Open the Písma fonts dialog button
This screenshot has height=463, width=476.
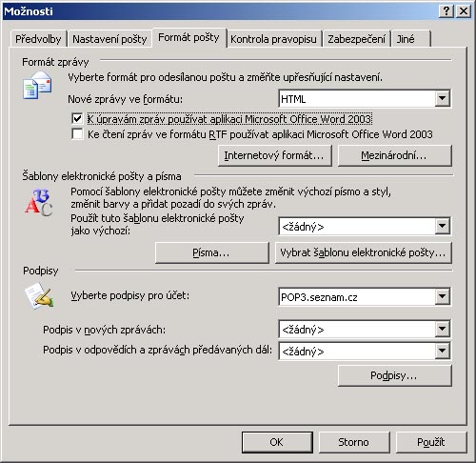212,252
